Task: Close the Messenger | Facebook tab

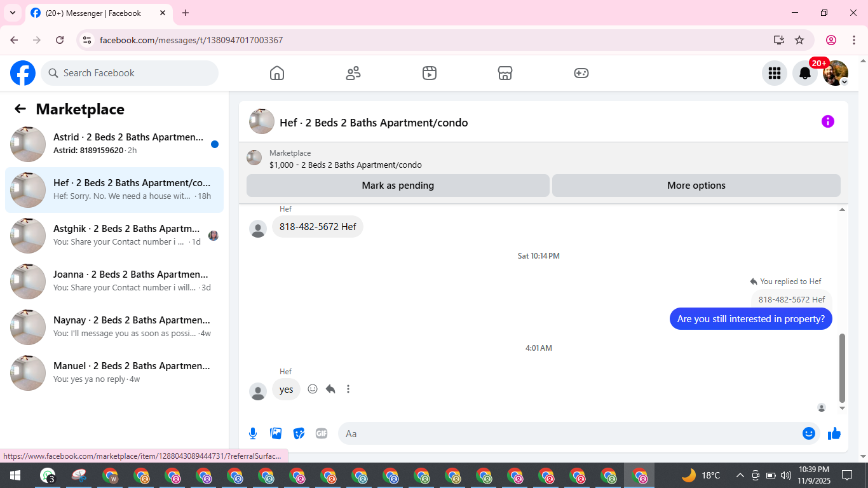Action: pos(162,13)
